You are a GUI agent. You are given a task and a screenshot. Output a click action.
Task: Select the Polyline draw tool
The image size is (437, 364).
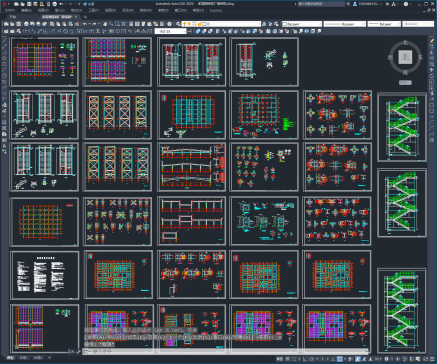click(4, 52)
